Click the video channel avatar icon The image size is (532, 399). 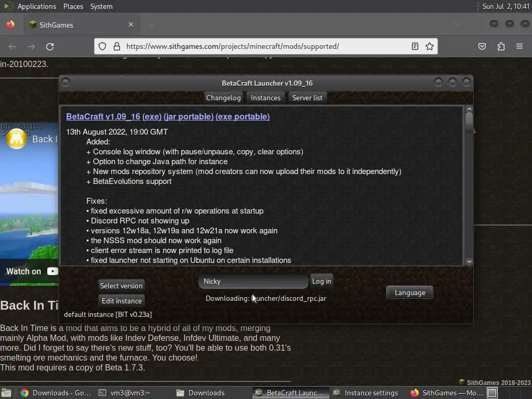coord(16,139)
